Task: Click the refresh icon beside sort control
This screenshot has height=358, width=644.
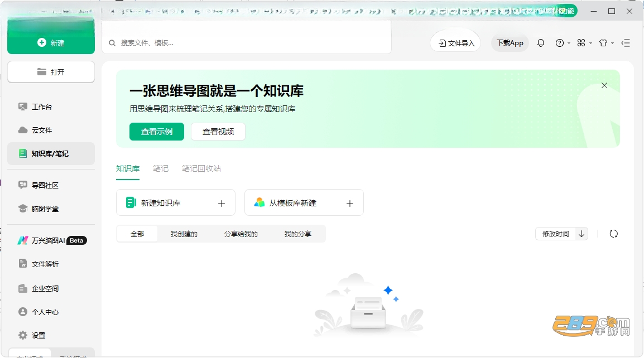Action: (614, 234)
